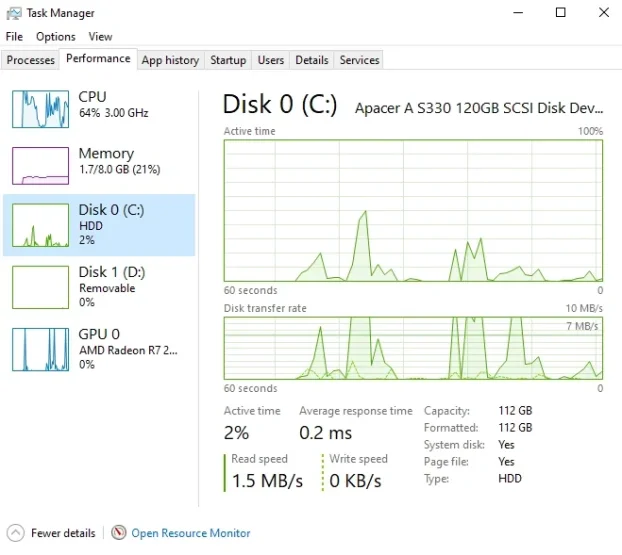Click the Open Resource Monitor link
Viewport: 622px width, 555px height.
click(191, 533)
